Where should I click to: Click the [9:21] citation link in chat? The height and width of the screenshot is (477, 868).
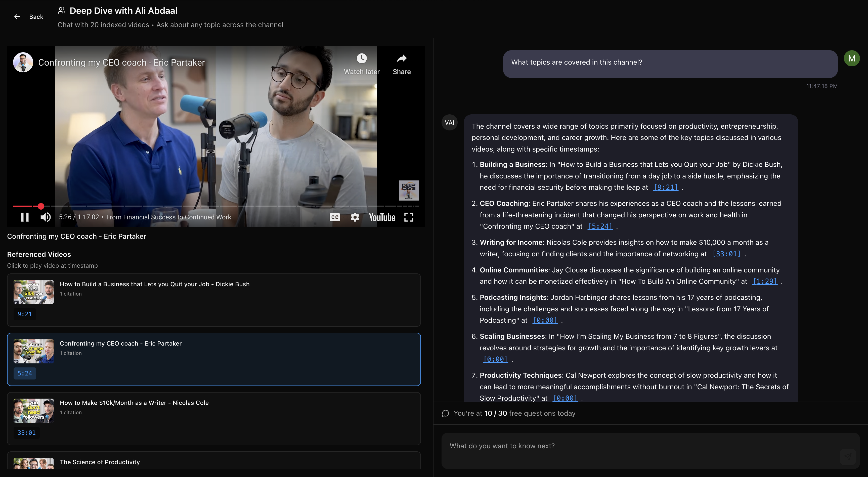[x=666, y=187]
